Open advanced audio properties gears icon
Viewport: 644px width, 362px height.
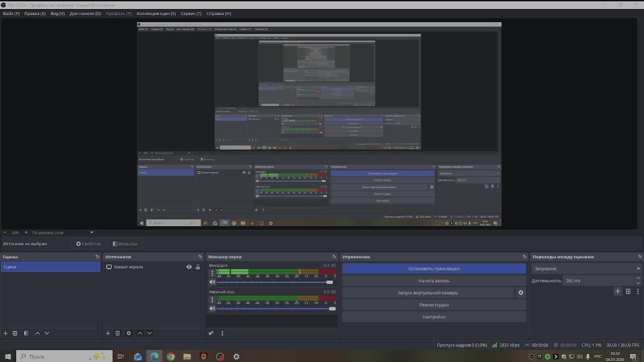(211, 333)
